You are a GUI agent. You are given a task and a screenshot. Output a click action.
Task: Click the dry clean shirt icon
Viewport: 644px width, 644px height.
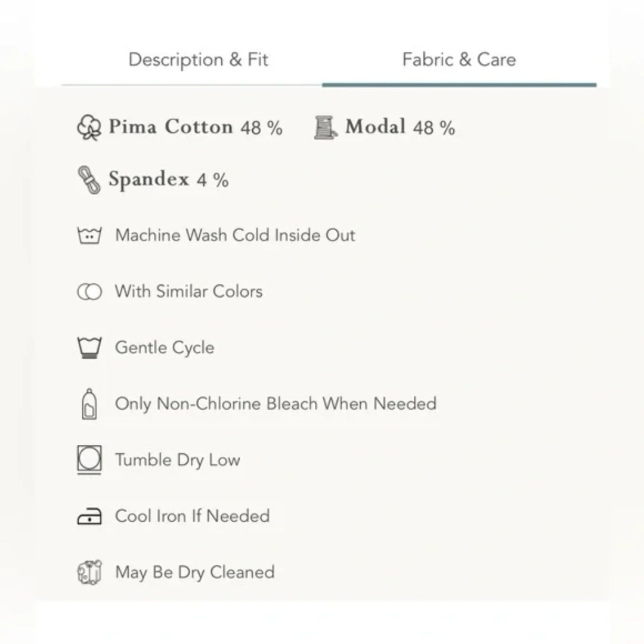[89, 572]
